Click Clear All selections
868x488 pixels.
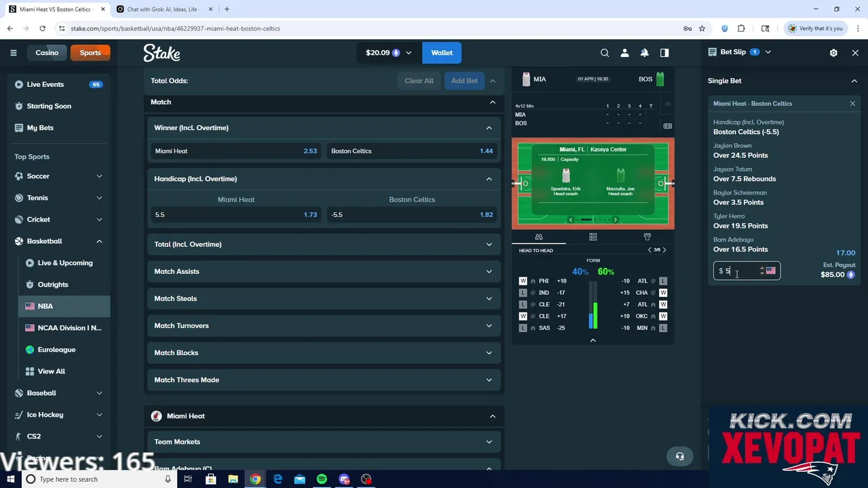coord(419,81)
